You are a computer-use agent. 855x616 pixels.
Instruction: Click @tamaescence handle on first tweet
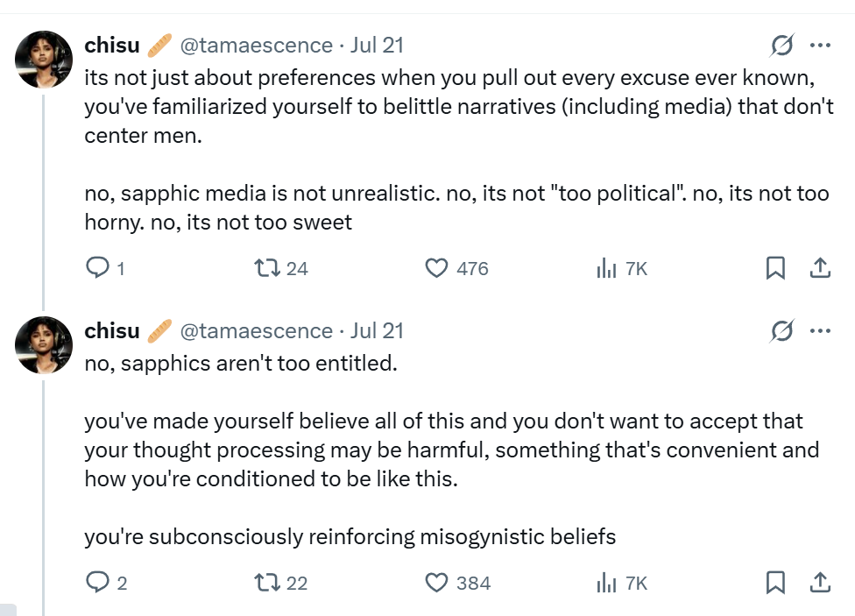[x=256, y=45]
